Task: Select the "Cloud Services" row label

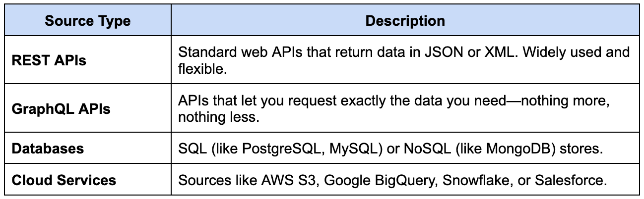Action: point(64,180)
